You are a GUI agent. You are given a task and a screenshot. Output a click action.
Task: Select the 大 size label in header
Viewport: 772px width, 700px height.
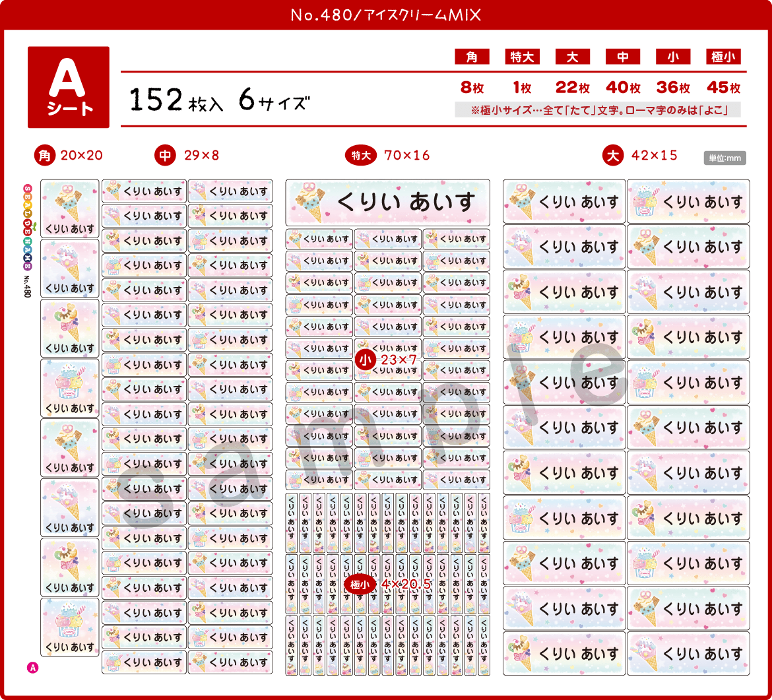pyautogui.click(x=573, y=57)
